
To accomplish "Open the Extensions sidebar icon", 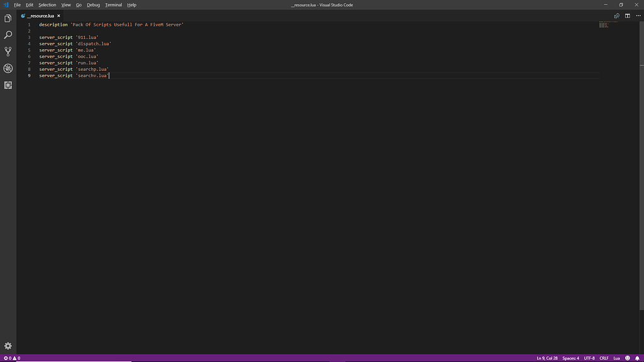I will 8,84.
